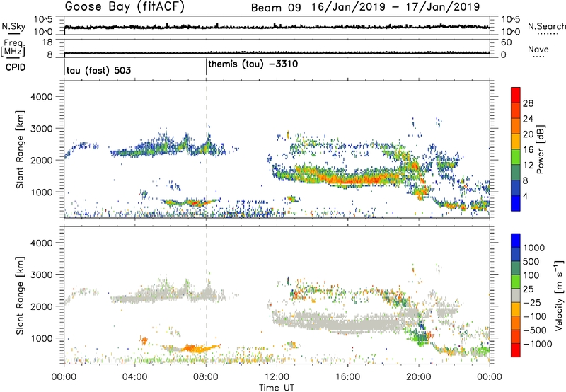Click the 'Goose Bay (fitACF)' title text
The height and width of the screenshot is (392, 566).
[x=125, y=7]
